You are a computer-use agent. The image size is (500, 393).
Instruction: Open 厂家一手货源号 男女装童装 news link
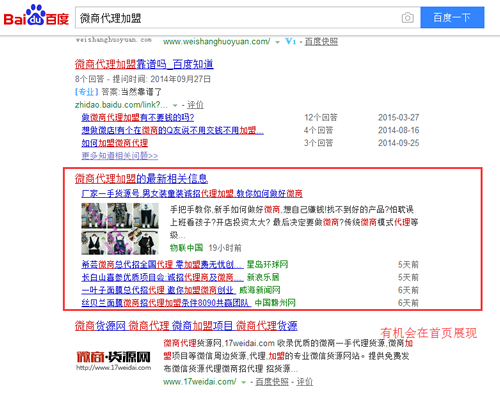192,194
